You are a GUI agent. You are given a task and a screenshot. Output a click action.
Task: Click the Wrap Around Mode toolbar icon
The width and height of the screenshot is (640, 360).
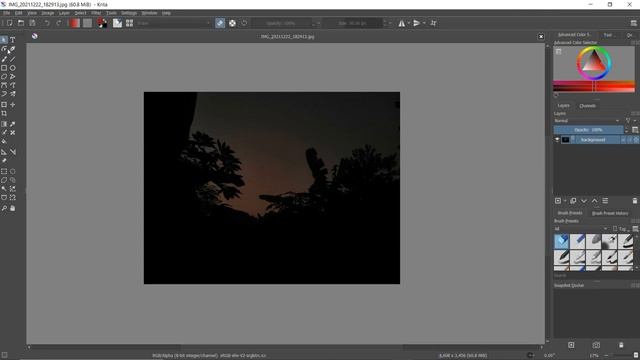click(x=433, y=23)
